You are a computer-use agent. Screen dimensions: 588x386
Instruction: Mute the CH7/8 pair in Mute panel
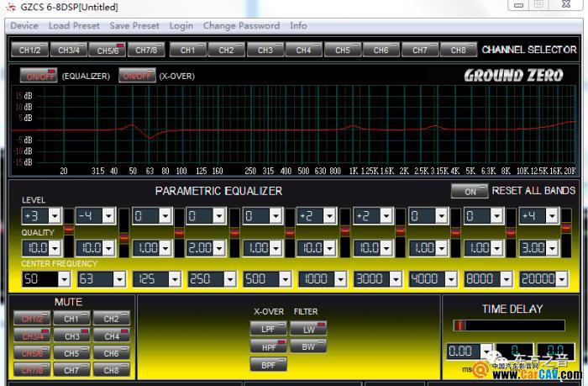[31, 370]
